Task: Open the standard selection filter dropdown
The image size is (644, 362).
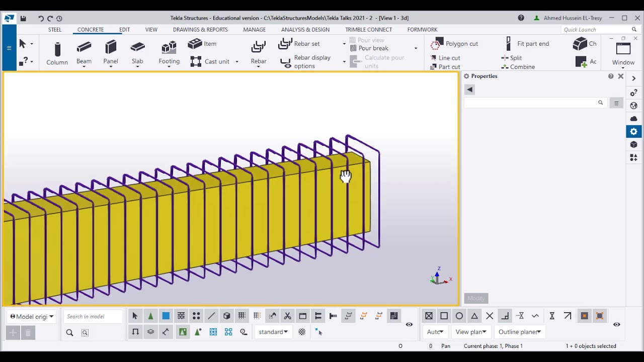Action: tap(273, 332)
